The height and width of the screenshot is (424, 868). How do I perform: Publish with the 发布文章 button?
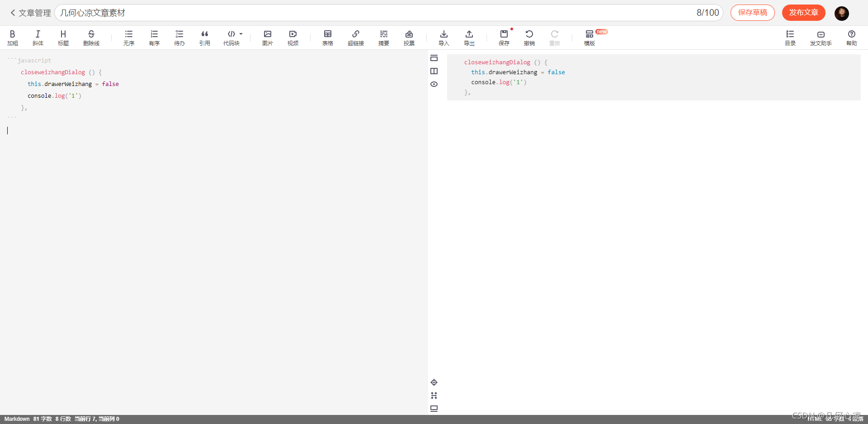click(804, 13)
